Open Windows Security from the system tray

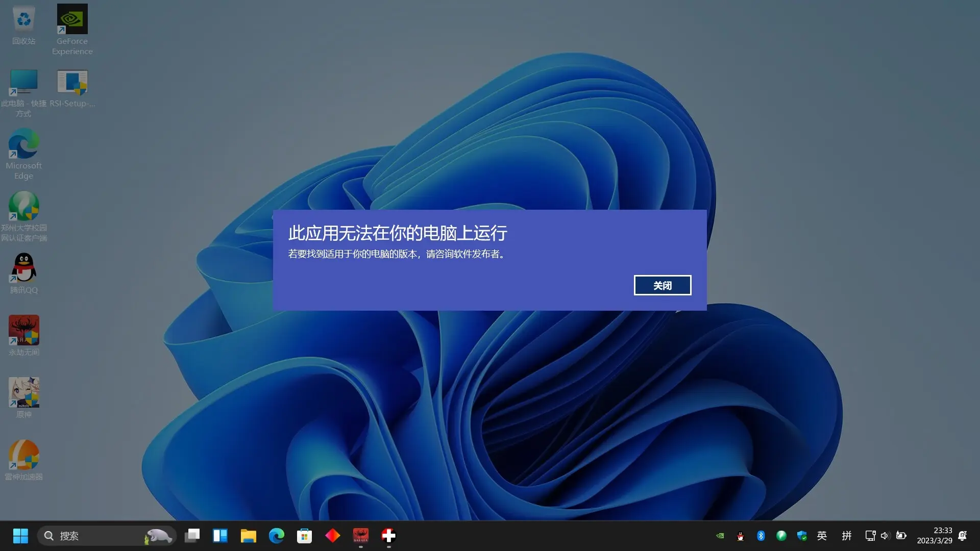(x=801, y=536)
